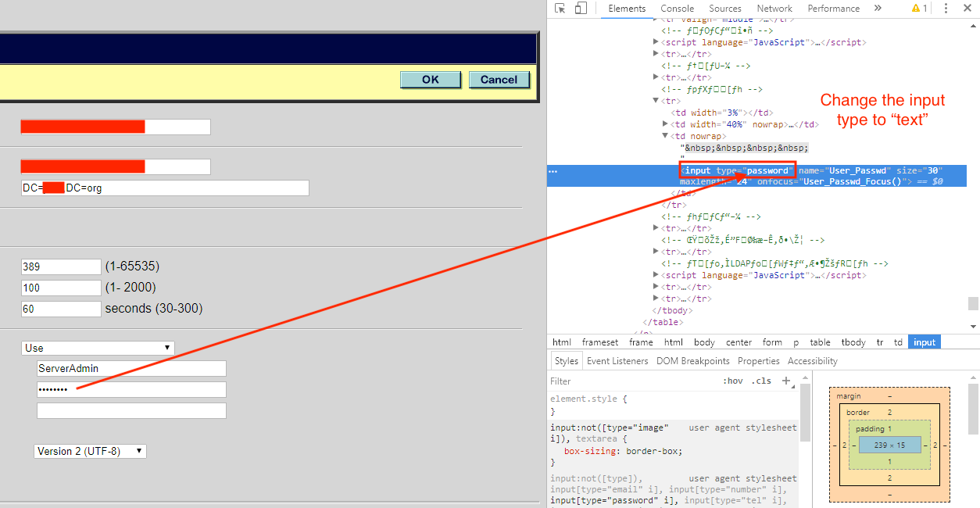
Task: Activate the inspect element picker icon
Action: (x=560, y=9)
